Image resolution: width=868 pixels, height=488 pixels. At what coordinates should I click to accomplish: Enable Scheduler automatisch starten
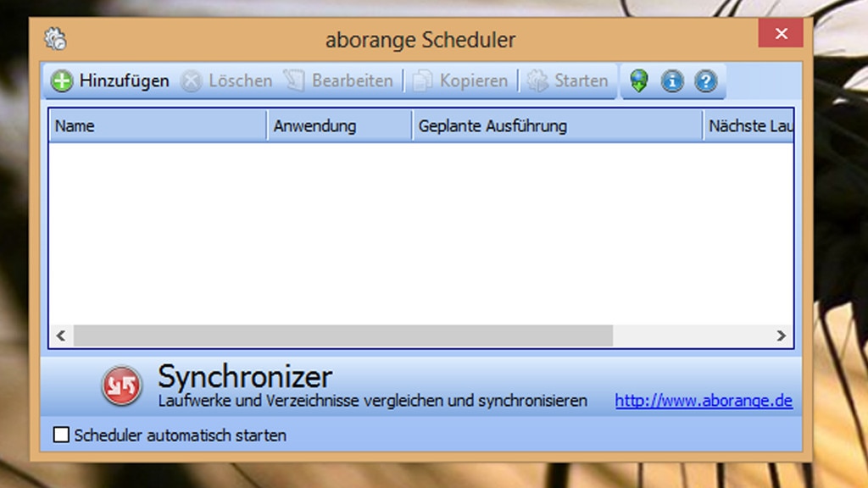tap(60, 435)
